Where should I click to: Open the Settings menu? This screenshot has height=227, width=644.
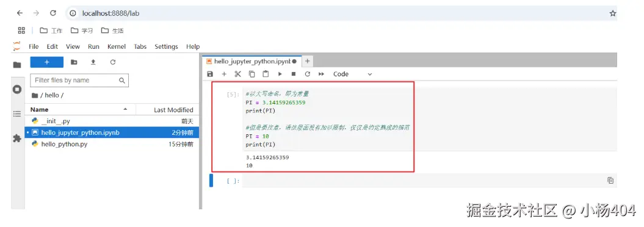[166, 46]
